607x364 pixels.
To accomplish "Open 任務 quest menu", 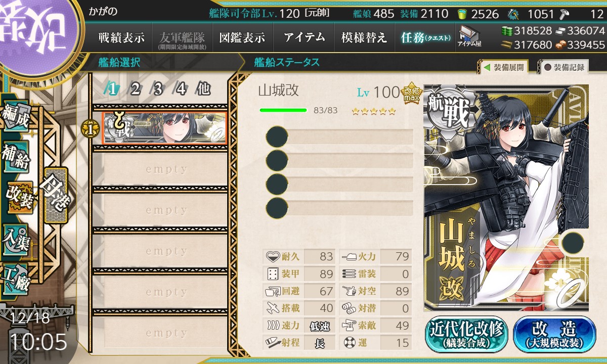I will [425, 37].
